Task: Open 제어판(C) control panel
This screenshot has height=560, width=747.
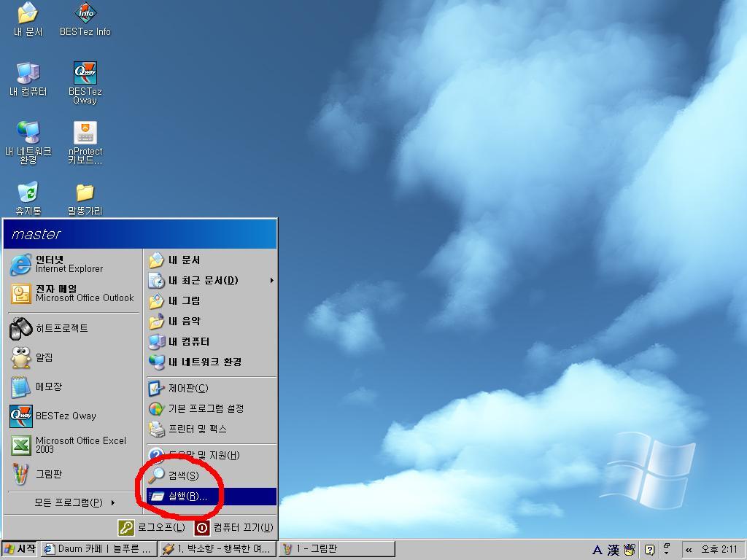Action: 212,388
